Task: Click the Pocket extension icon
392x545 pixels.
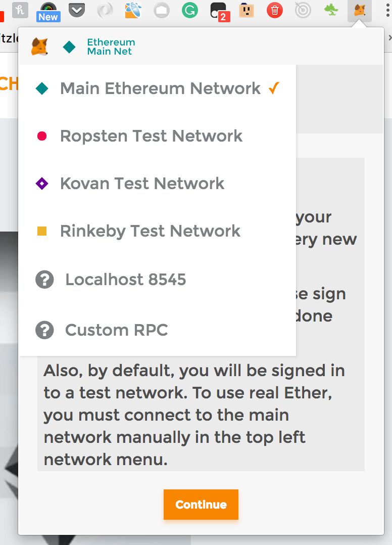Action: coord(76,10)
